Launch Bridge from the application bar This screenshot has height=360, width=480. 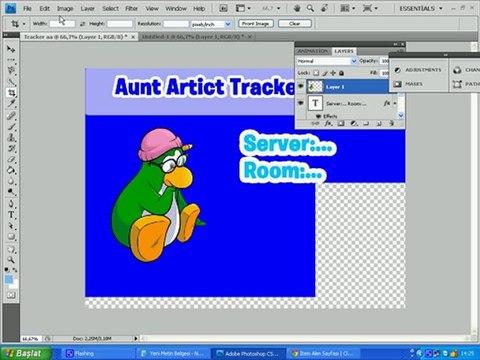pos(223,8)
